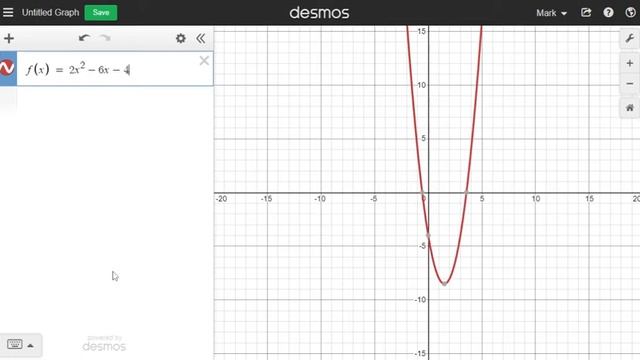Viewport: 640px width, 360px height.
Task: Click the empty second expression row
Action: click(107, 99)
